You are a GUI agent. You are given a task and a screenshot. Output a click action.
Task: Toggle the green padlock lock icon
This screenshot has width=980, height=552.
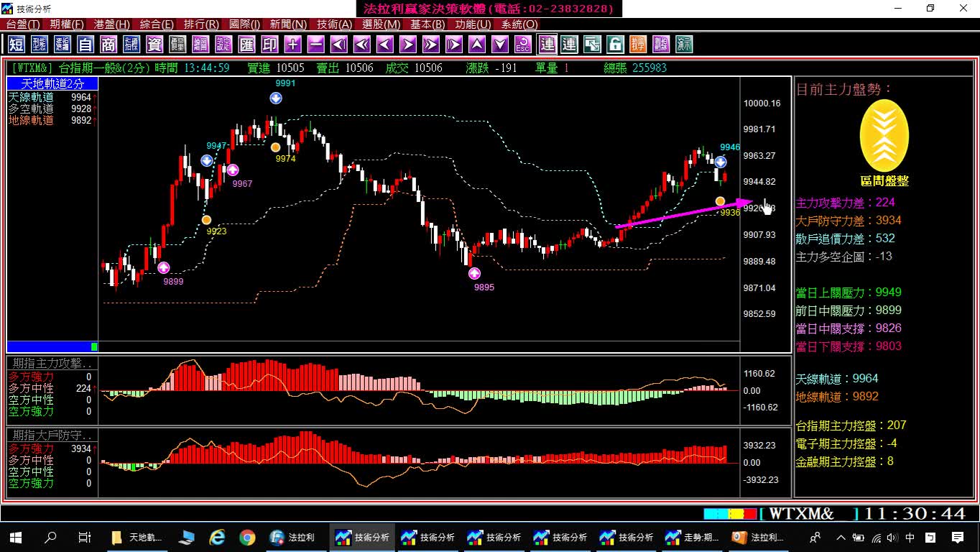point(615,45)
